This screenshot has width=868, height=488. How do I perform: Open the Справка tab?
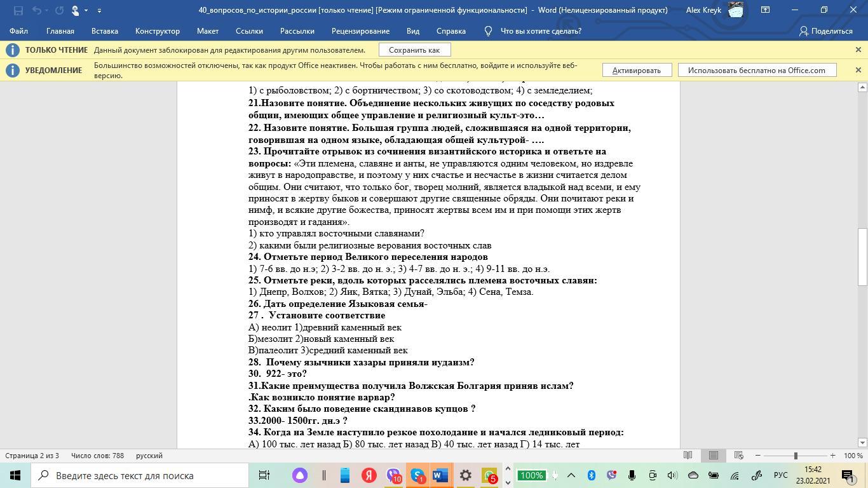point(451,31)
